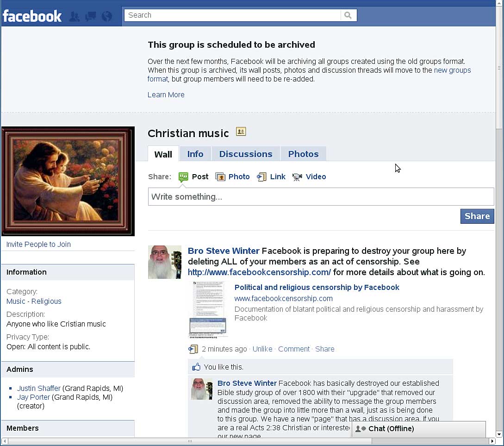Switch to the Info tab

pyautogui.click(x=195, y=154)
